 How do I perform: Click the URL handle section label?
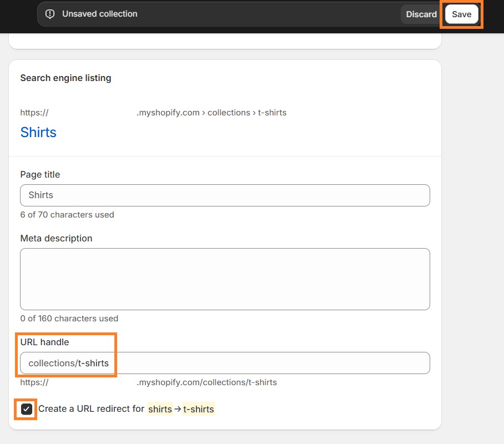[44, 342]
